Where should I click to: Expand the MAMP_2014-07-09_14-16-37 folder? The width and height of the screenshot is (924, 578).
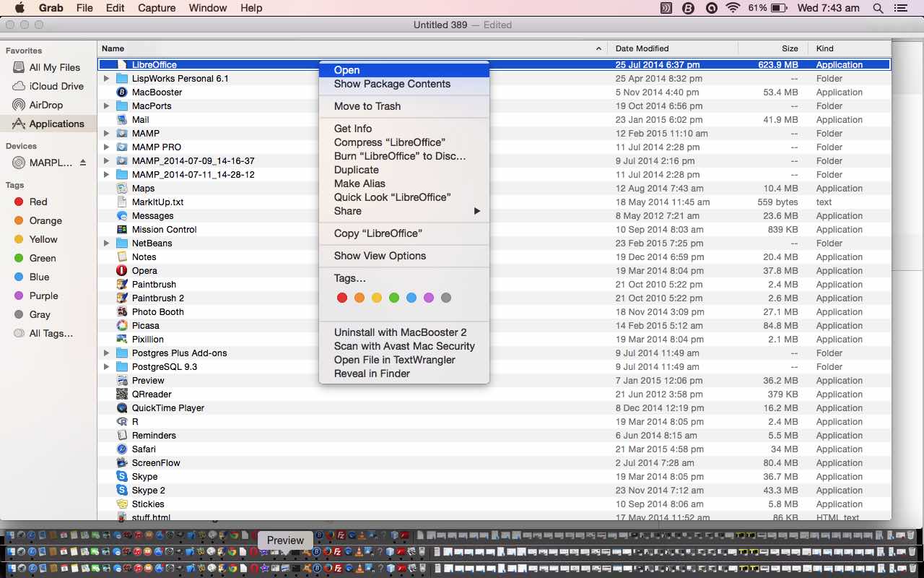pyautogui.click(x=106, y=161)
